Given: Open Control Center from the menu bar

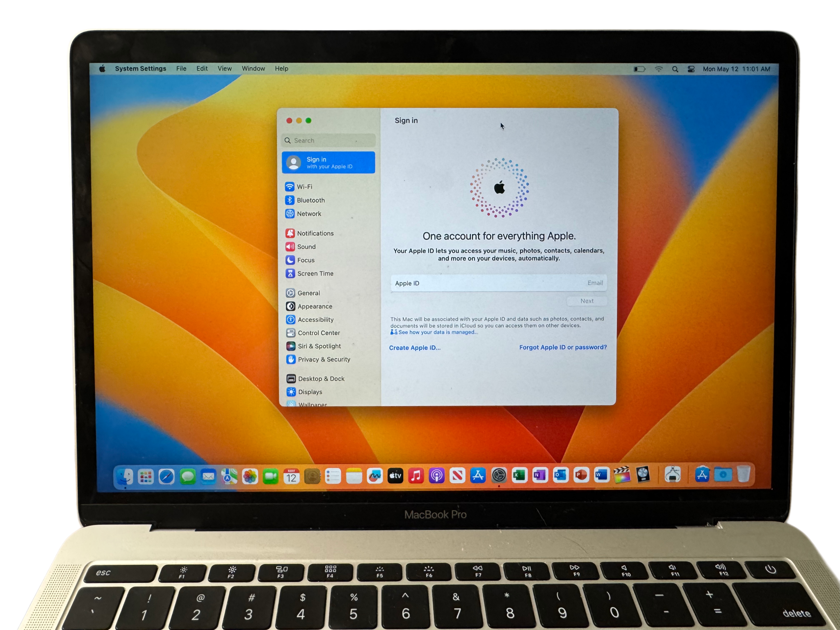Looking at the screenshot, I should pyautogui.click(x=691, y=69).
